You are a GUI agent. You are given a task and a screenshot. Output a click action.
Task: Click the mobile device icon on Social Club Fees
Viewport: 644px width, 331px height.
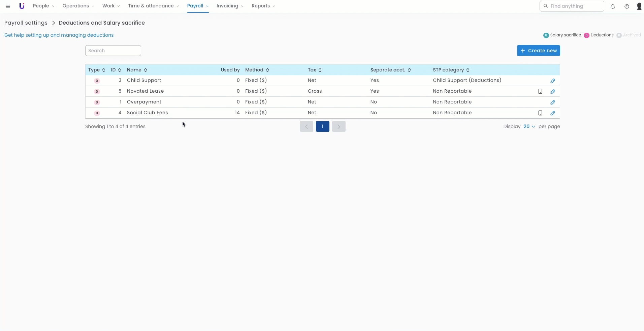coord(540,113)
